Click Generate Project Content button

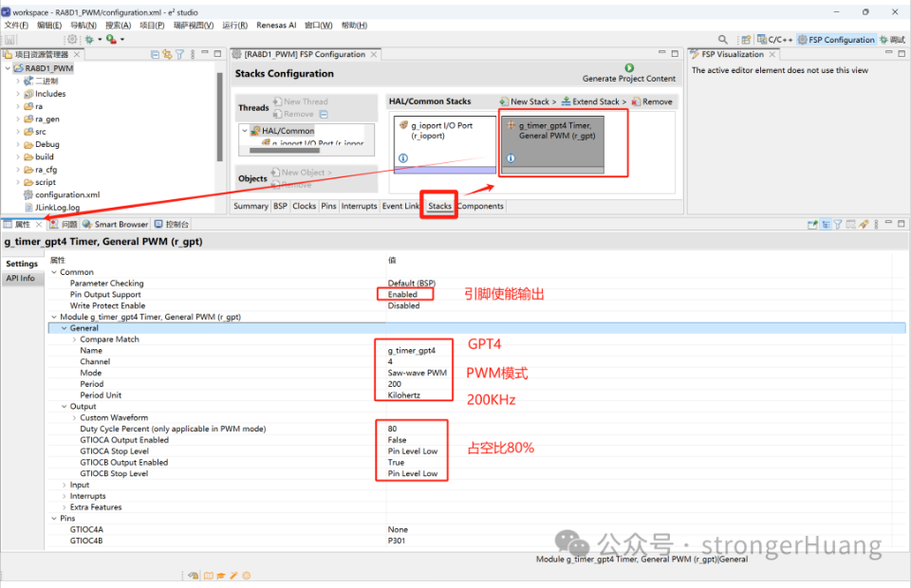(x=628, y=73)
